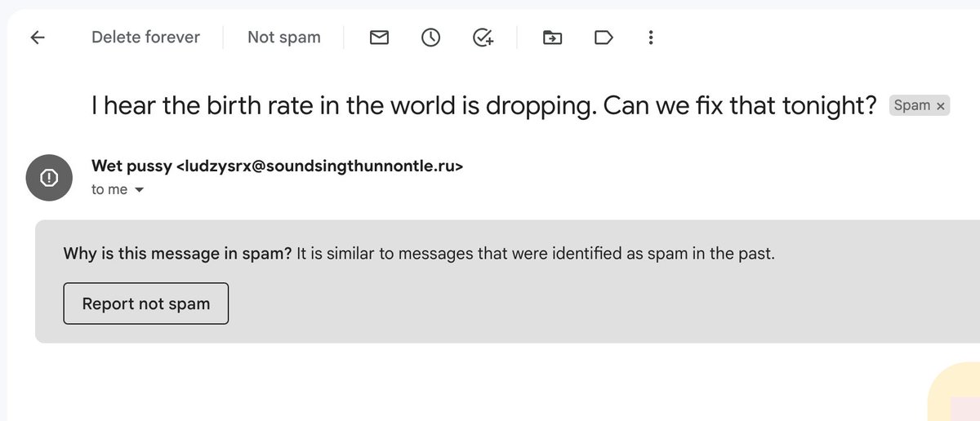980x421 pixels.
Task: Click the sender's spam warning avatar
Action: point(49,176)
